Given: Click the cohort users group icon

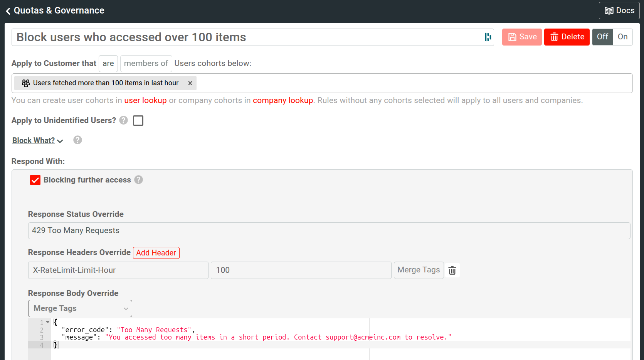Looking at the screenshot, I should click(26, 83).
